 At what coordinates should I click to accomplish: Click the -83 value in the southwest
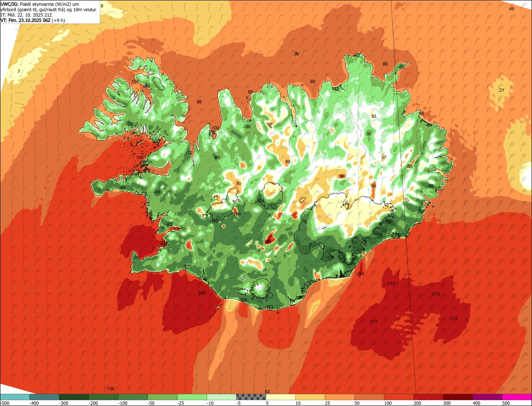pos(169,224)
